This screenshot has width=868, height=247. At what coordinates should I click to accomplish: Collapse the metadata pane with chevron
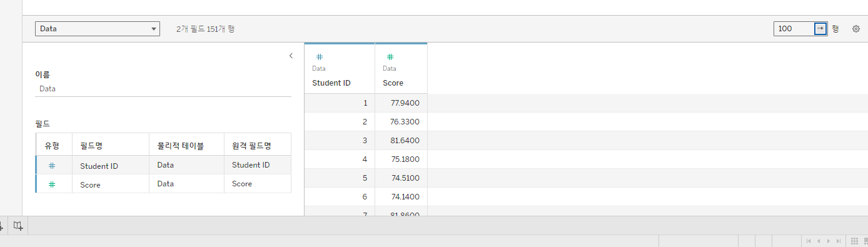click(x=291, y=56)
